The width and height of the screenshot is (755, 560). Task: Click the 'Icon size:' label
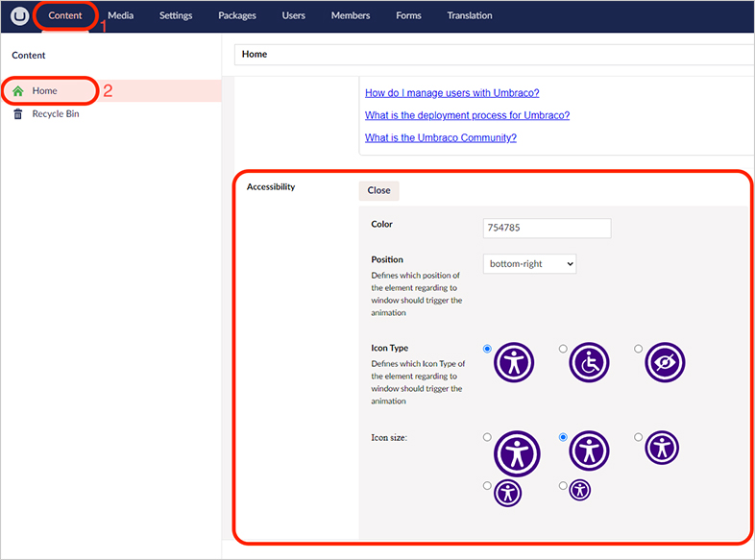coord(389,438)
